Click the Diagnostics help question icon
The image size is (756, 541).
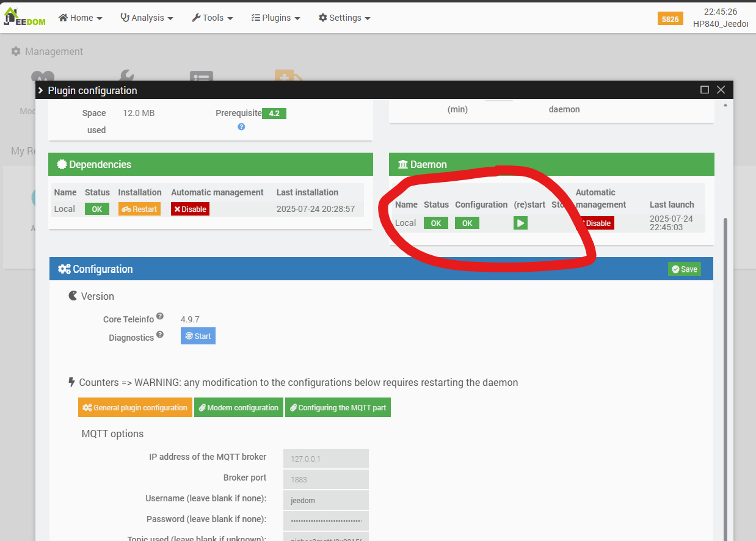(x=160, y=335)
